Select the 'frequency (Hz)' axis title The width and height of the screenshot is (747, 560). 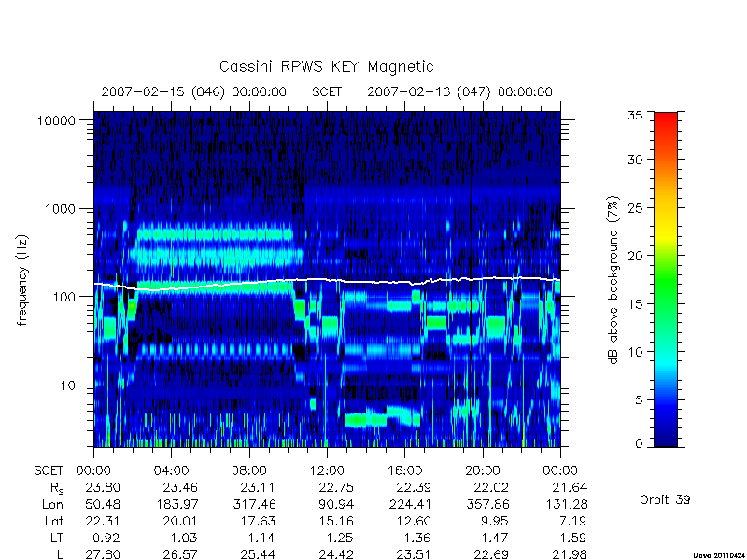(22, 280)
